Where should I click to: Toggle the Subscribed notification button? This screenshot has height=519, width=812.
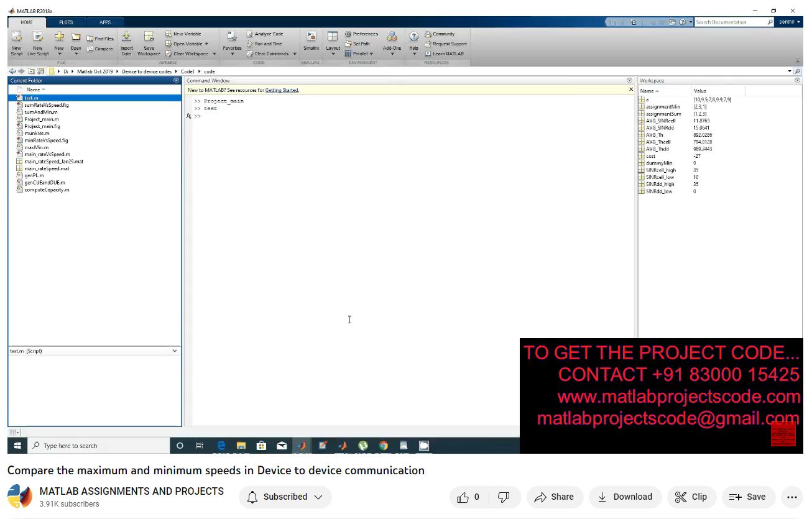(x=285, y=497)
